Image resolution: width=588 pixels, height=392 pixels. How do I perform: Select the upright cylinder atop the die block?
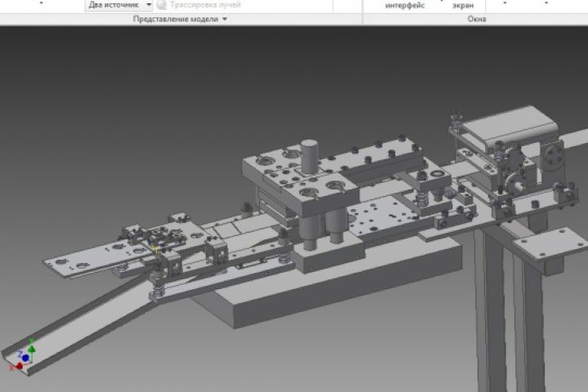pyautogui.click(x=310, y=157)
